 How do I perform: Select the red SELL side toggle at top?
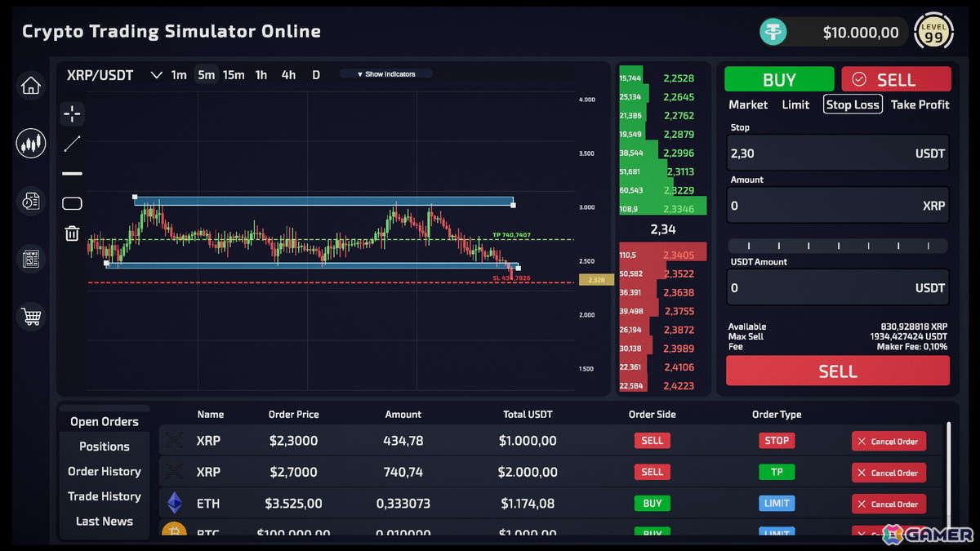896,79
